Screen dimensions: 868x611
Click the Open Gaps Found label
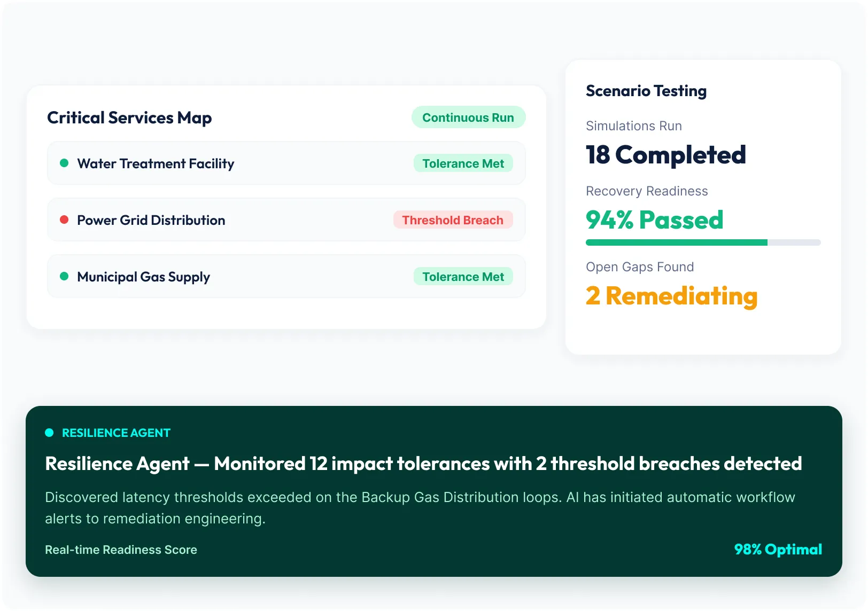[x=640, y=267]
